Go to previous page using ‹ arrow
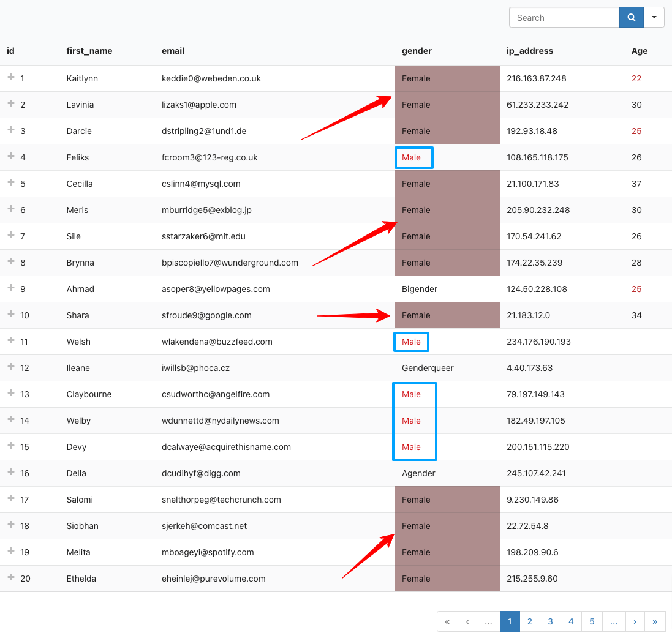 point(467,621)
